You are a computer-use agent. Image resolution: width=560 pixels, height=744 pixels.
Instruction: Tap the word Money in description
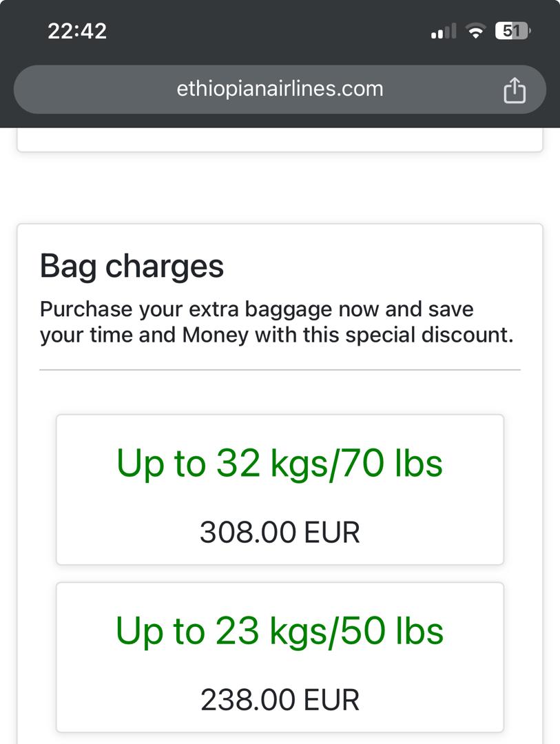click(216, 335)
